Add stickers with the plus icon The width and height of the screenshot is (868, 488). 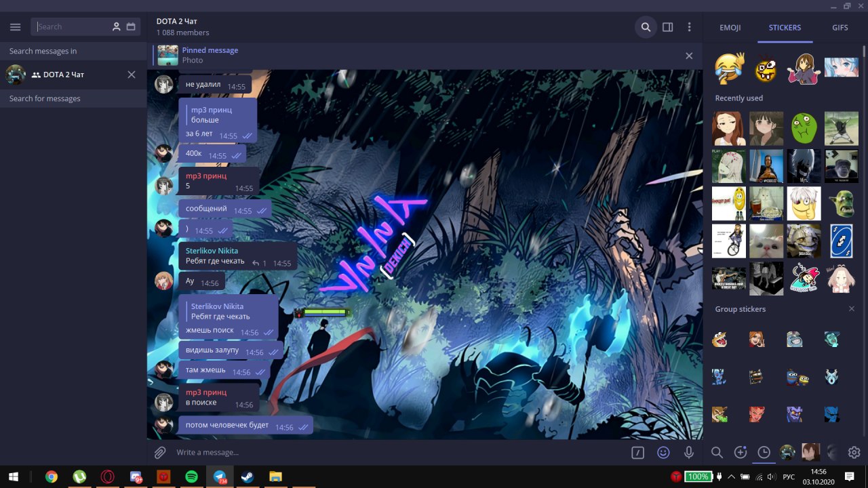(741, 453)
